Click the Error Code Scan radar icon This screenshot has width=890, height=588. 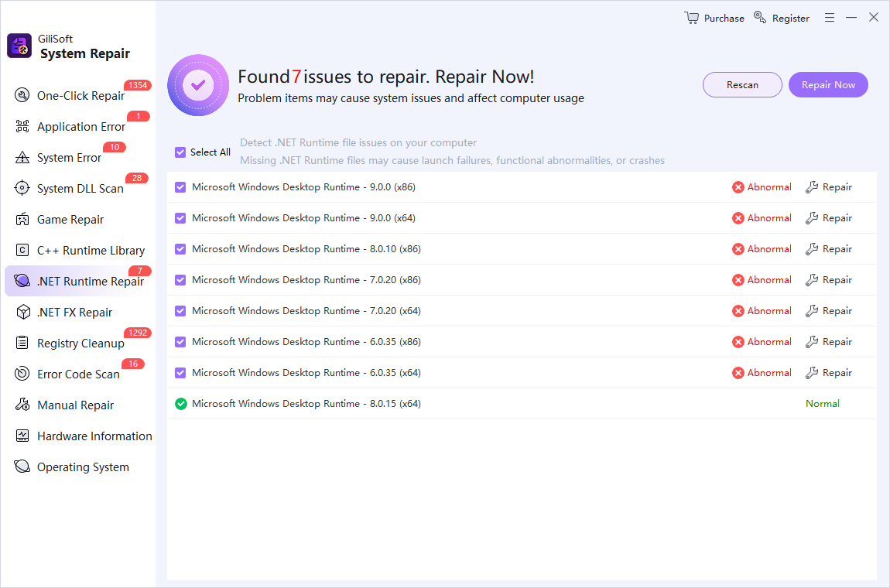point(22,374)
